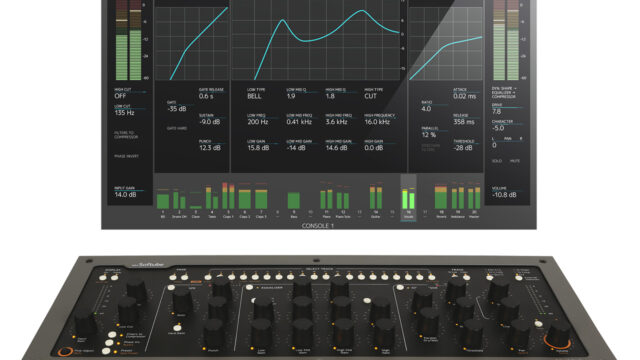Viewport: 640px width, 360px height.
Task: Select channel 3 Clave meter
Action: tap(196, 207)
